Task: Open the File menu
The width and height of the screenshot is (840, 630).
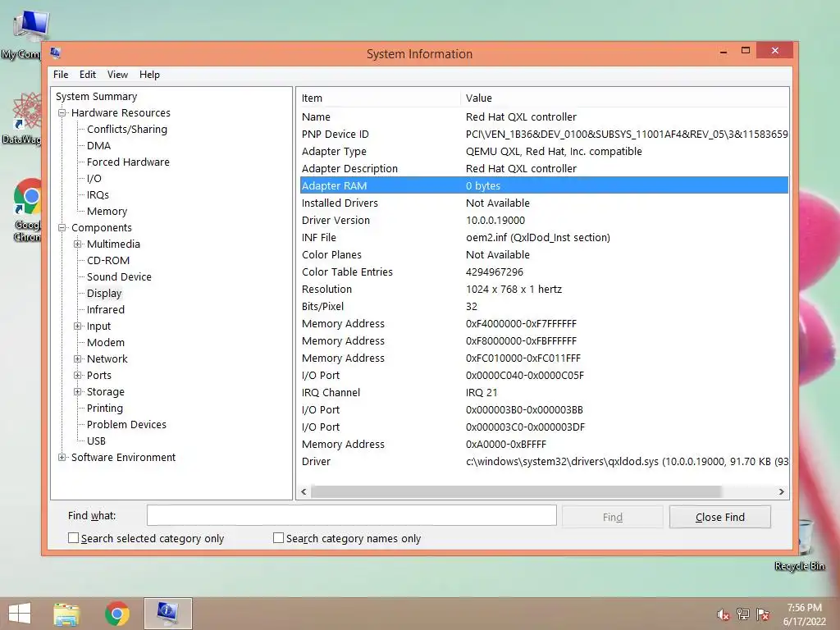Action: tap(61, 75)
